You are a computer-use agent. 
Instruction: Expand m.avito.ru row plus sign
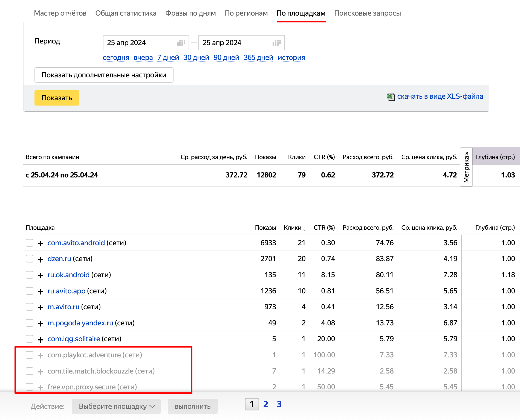[x=41, y=307]
